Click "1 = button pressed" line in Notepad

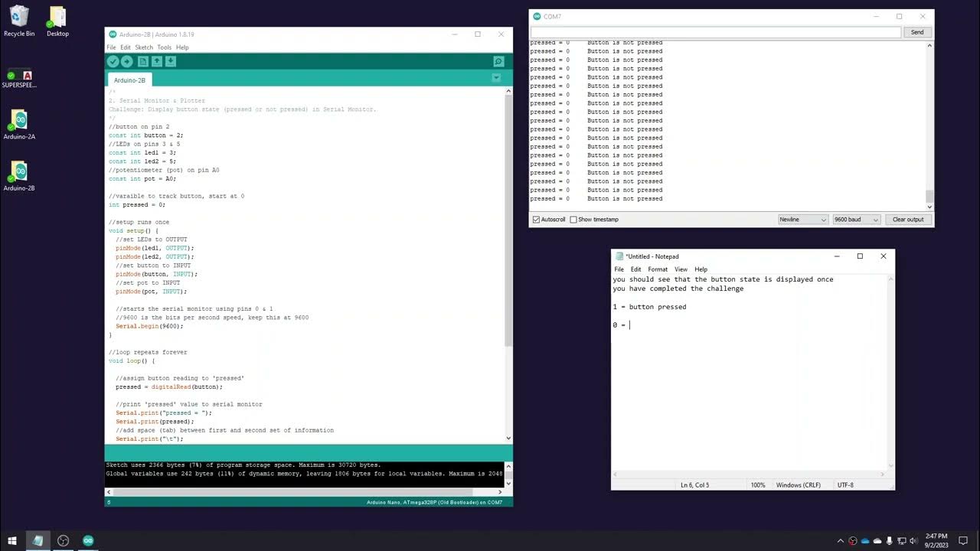(x=649, y=307)
